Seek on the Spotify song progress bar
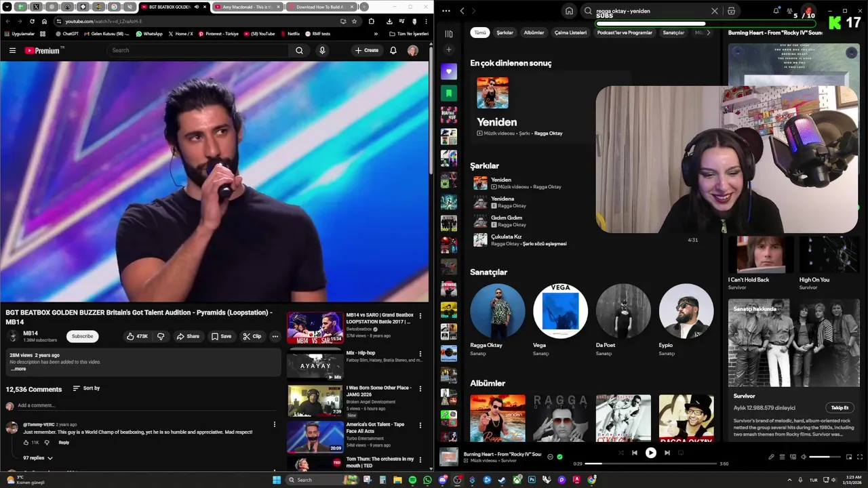This screenshot has width=868, height=488. coord(650,464)
